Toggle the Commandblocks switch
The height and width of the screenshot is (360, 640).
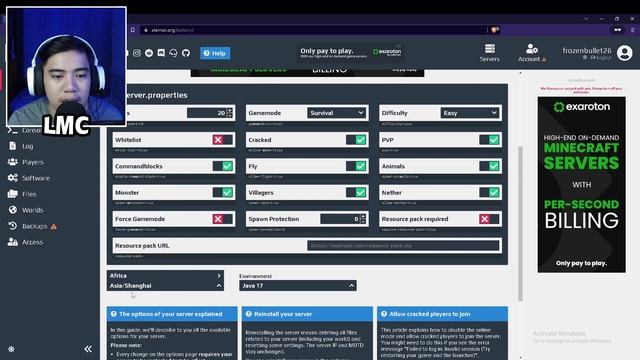tap(222, 166)
